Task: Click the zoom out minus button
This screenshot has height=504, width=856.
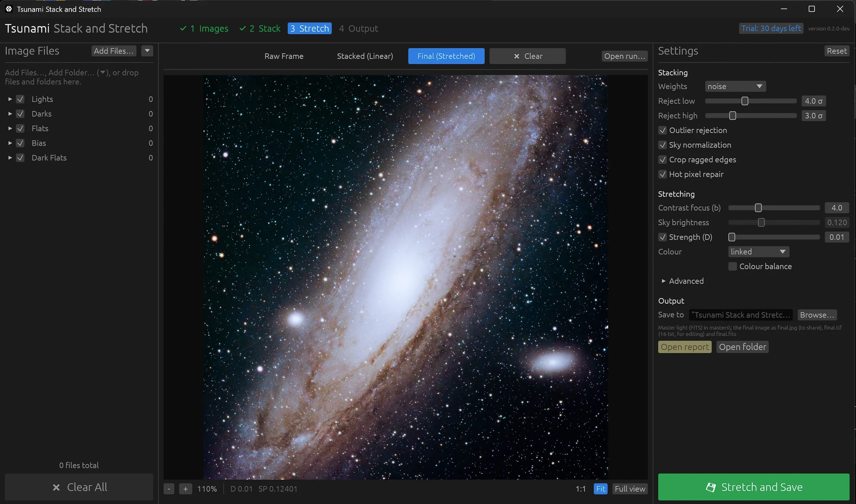Action: click(x=169, y=489)
